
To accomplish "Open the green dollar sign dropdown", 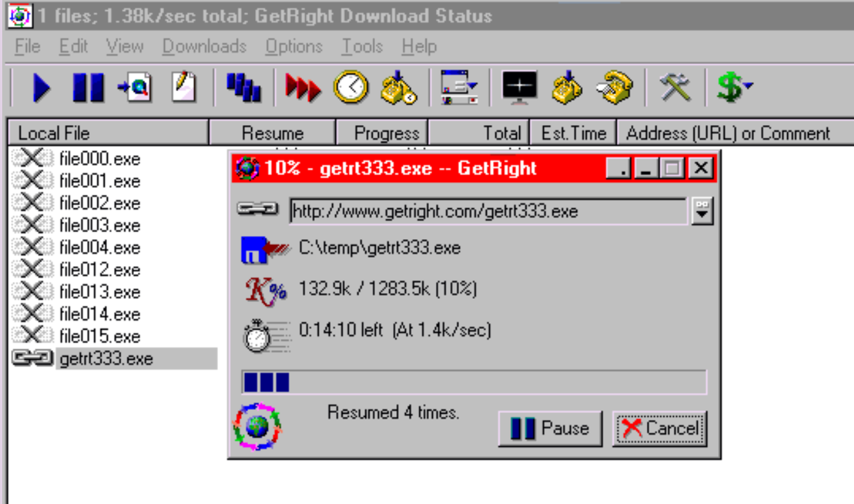I will (x=734, y=87).
